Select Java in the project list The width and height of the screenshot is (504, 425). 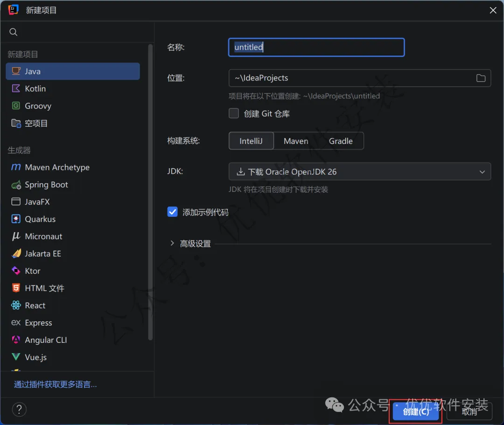[x=73, y=71]
